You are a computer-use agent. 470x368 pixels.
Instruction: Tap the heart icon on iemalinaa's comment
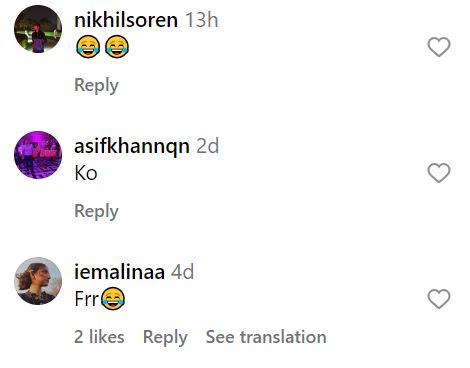tap(439, 299)
